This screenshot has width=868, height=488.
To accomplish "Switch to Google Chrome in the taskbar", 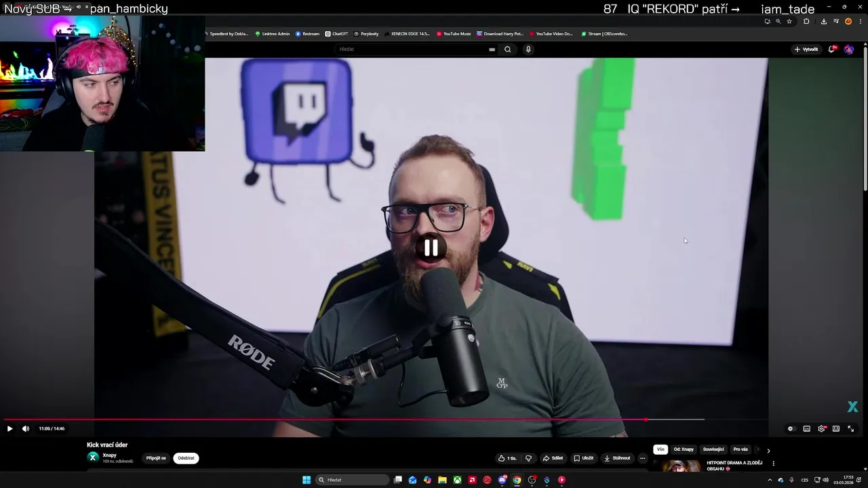I will point(517,480).
